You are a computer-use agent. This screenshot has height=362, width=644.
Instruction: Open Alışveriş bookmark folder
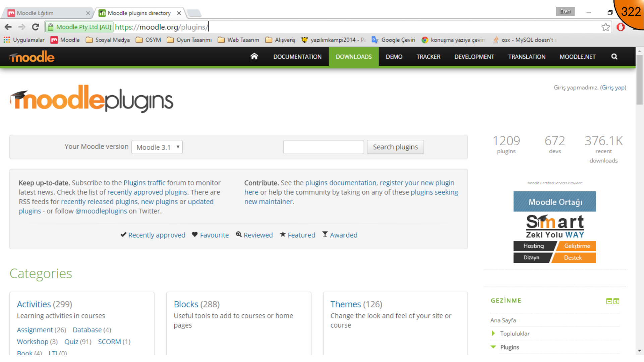[x=280, y=40]
